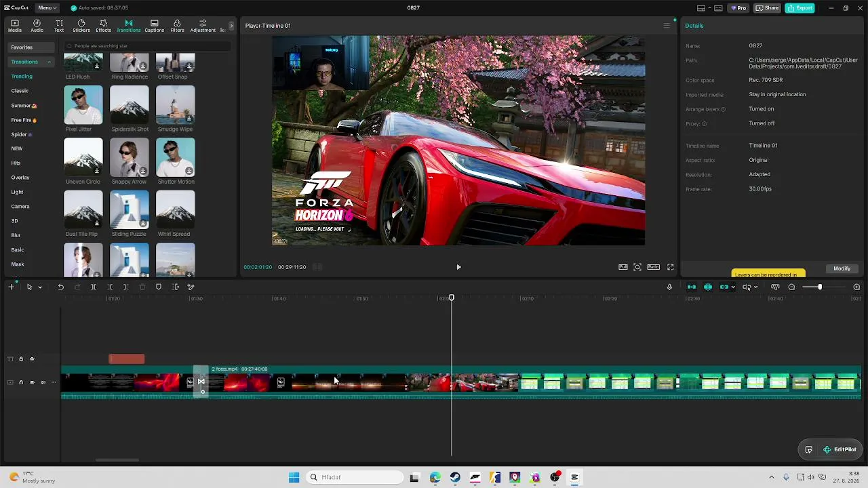Hide the text track with the eye icon
This screenshot has width=868, height=488.
click(32, 359)
